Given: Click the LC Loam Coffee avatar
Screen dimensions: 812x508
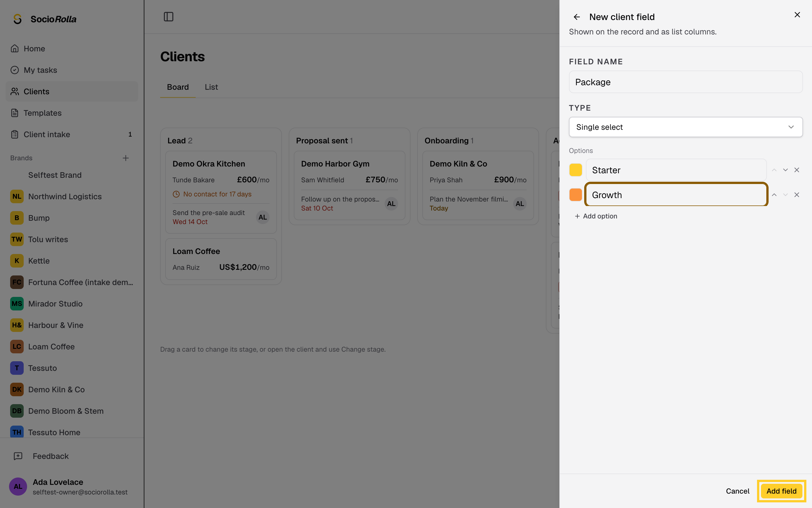Looking at the screenshot, I should point(17,347).
